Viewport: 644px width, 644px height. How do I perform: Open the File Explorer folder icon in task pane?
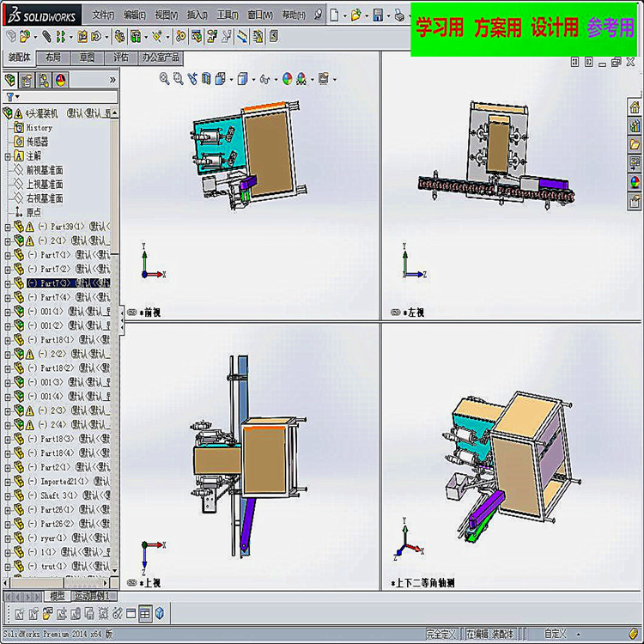coord(635,144)
